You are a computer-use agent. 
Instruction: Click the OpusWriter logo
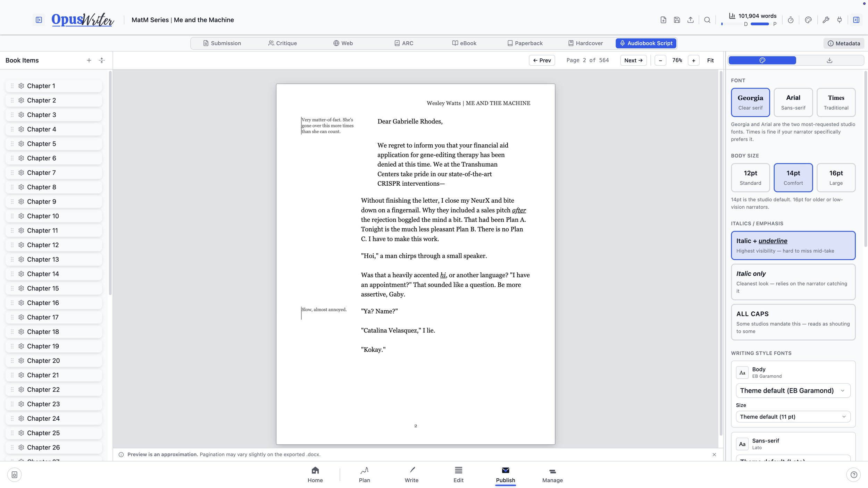[x=83, y=20]
